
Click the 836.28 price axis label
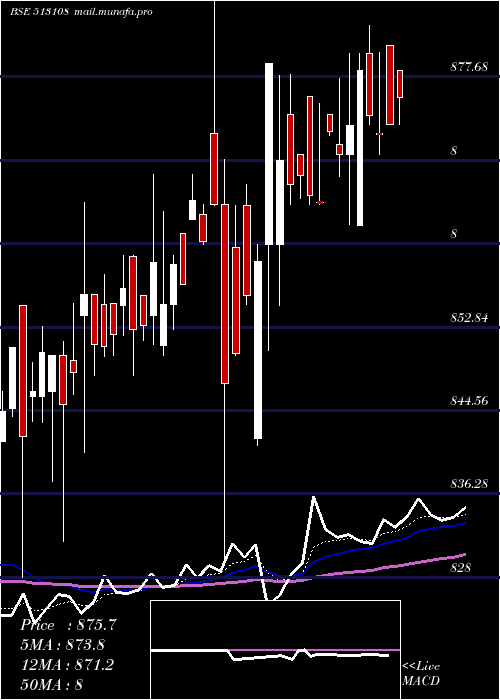click(469, 484)
